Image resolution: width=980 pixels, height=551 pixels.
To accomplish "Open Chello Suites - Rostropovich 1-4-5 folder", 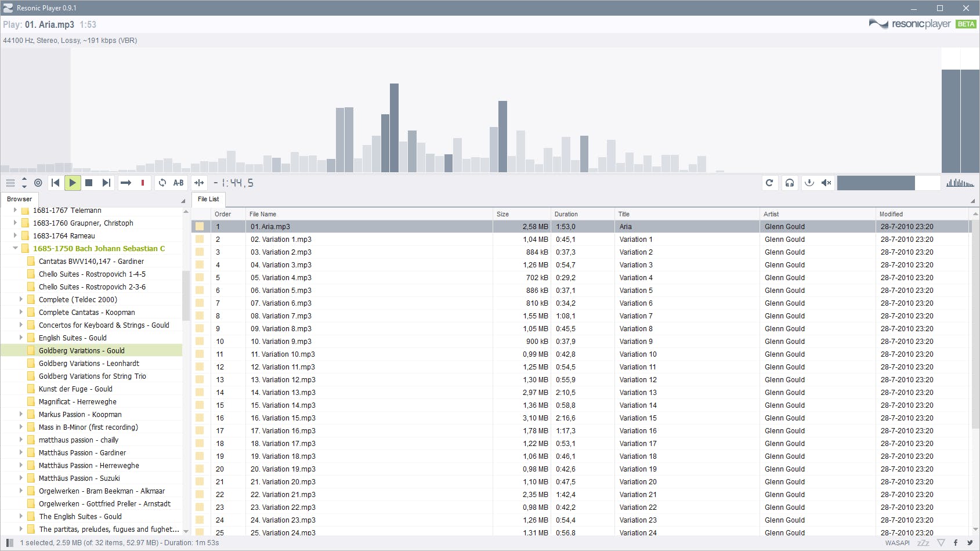I will click(x=92, y=274).
